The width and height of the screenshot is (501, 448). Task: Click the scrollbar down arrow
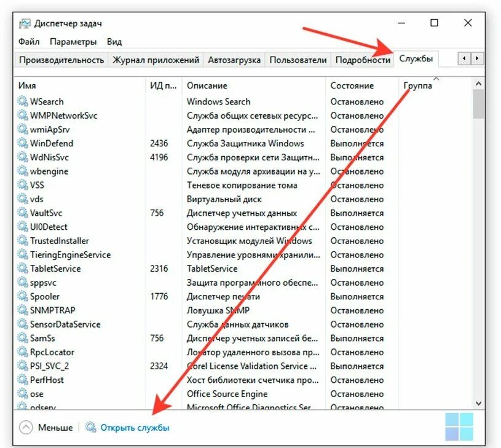pyautogui.click(x=478, y=403)
